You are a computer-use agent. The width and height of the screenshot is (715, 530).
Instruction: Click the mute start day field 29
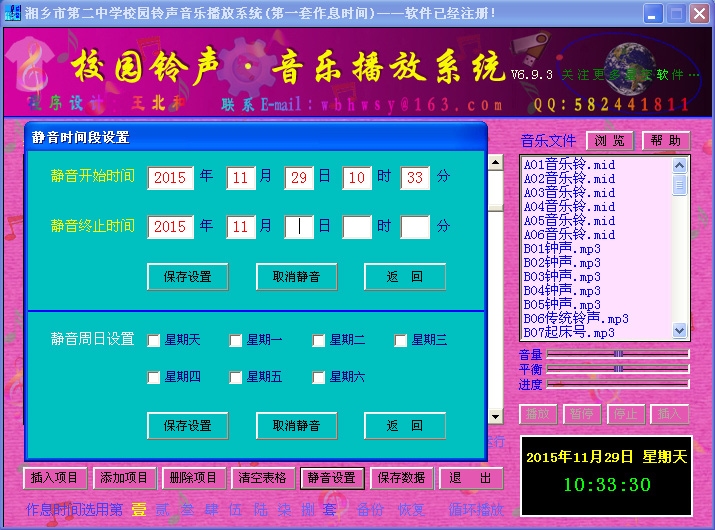(299, 178)
